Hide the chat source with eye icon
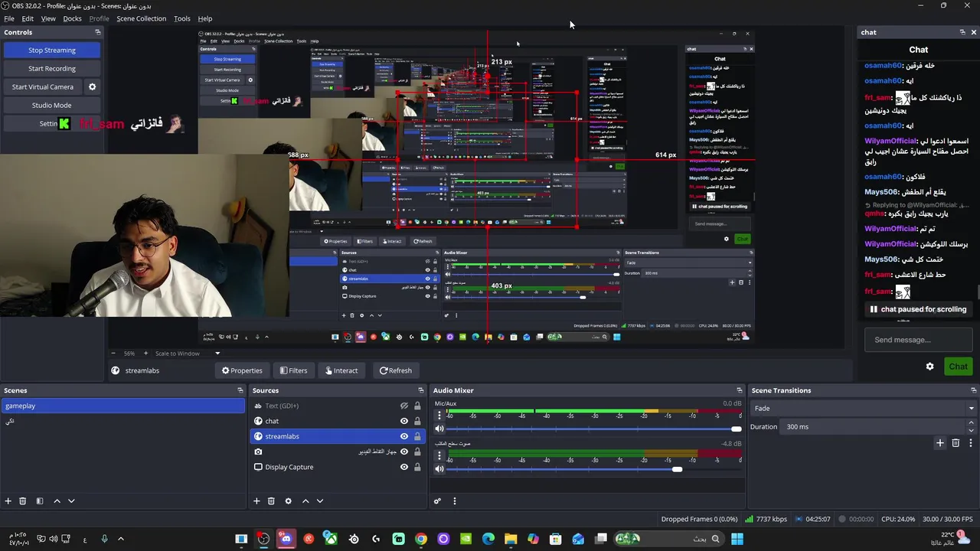 point(404,421)
